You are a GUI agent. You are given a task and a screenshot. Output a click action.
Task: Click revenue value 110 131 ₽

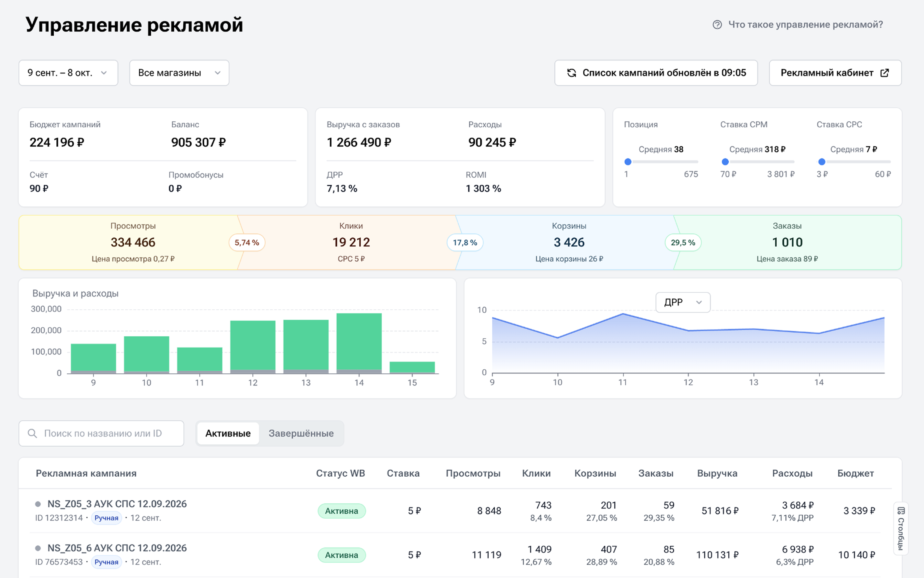(717, 555)
